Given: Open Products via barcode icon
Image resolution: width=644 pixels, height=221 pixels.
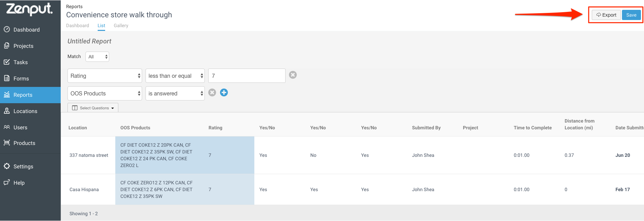Looking at the screenshot, I should (7, 143).
